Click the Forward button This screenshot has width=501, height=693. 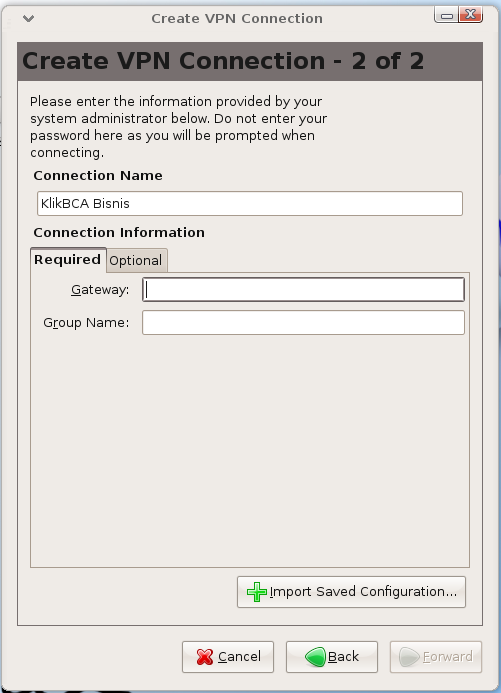(436, 657)
